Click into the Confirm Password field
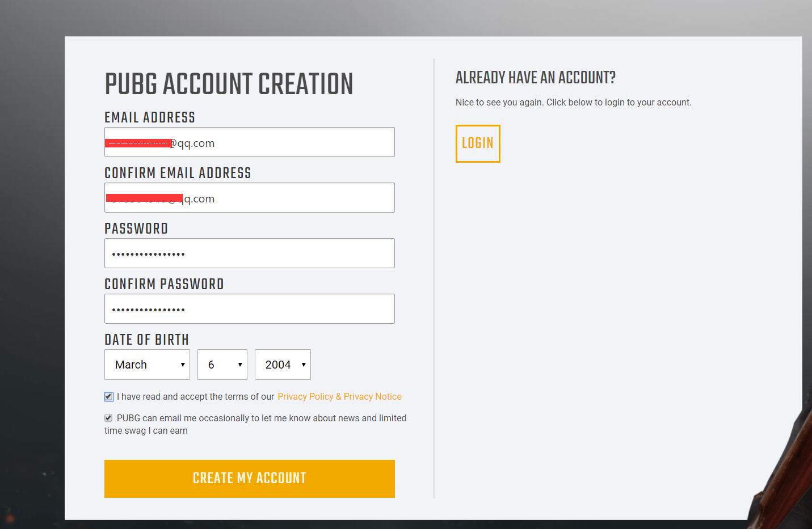Image resolution: width=812 pixels, height=529 pixels. tap(249, 308)
